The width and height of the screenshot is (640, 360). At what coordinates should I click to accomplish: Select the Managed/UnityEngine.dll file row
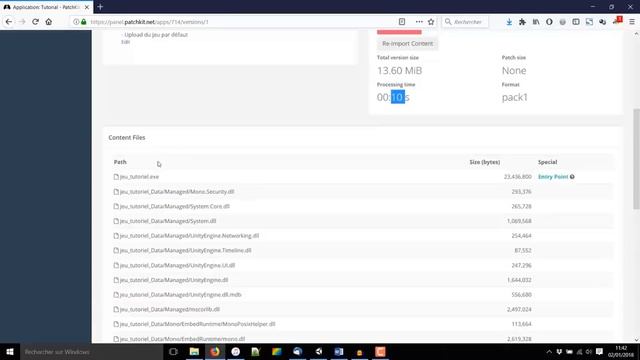pos(363,280)
